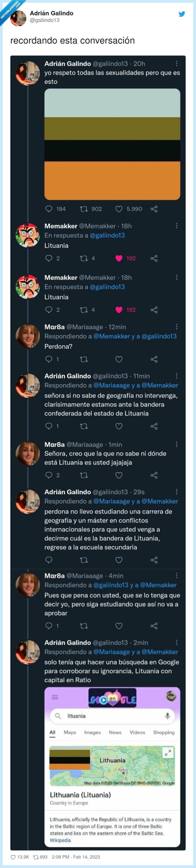Image resolution: width=196 pixels, height=868 pixels.
Task: Share Mar8a's 'Perdona?' tweet
Action: (154, 359)
